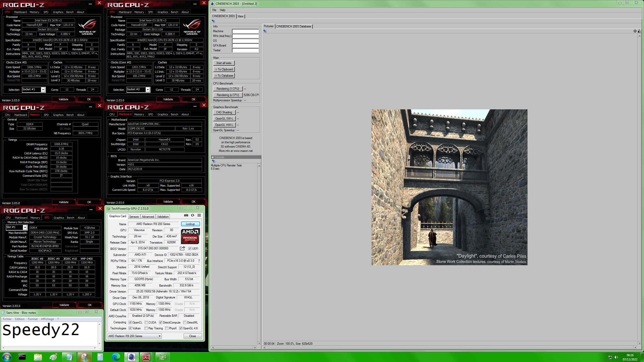Toggle the Ray Tracing checkbox
The image size is (644, 362).
point(146,328)
